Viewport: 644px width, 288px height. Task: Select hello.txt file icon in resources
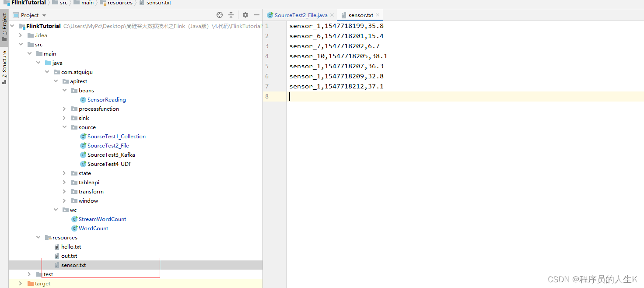click(56, 247)
